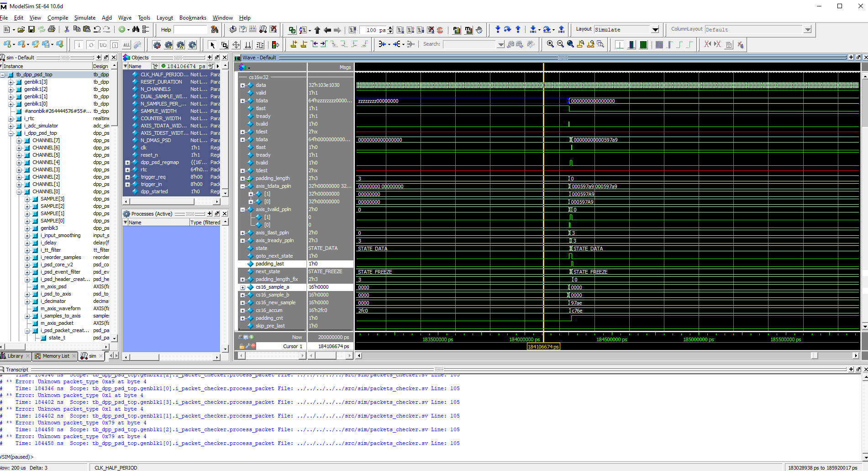Click the Print toolbar icon
Screen dimensions: 868x471
(x=52, y=29)
